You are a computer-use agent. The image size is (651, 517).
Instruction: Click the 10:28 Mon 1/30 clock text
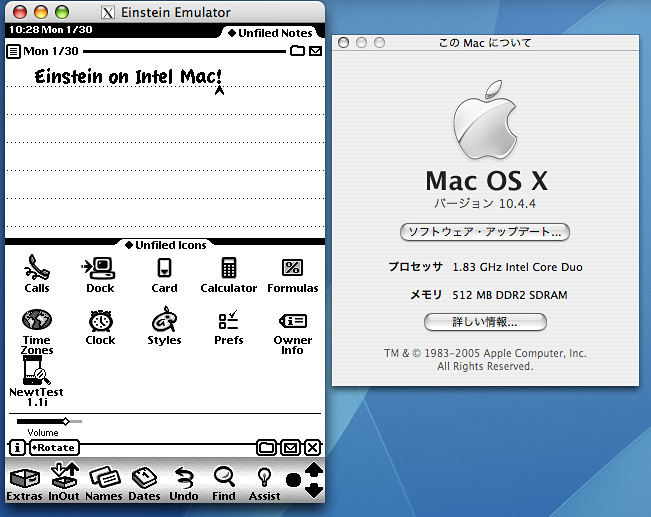pos(50,29)
